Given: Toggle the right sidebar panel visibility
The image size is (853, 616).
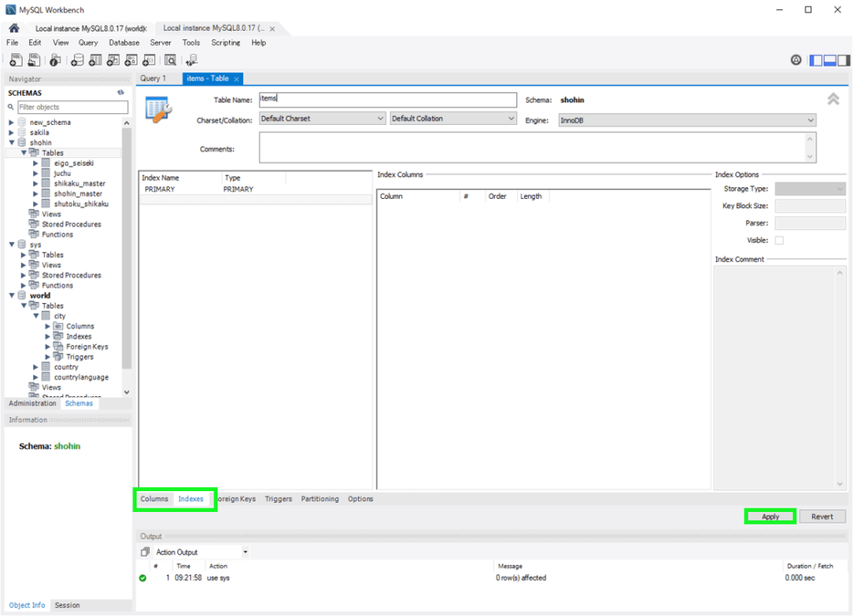Looking at the screenshot, I should (x=844, y=60).
